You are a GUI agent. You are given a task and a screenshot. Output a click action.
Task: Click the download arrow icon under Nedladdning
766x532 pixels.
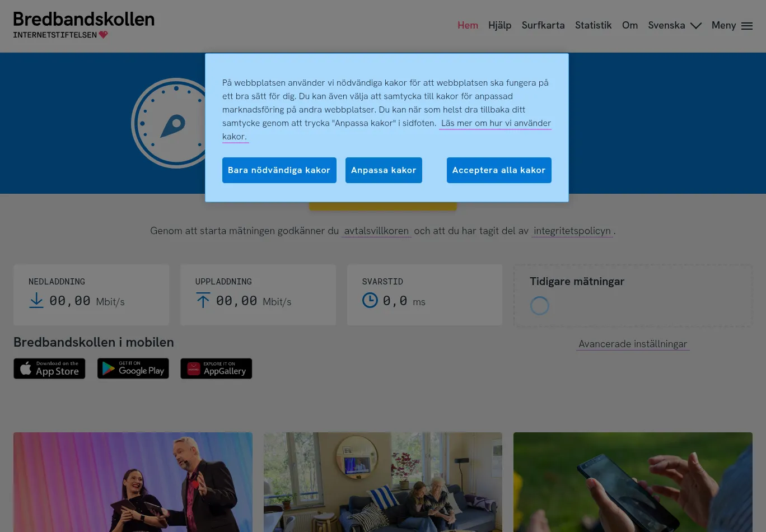(36, 301)
